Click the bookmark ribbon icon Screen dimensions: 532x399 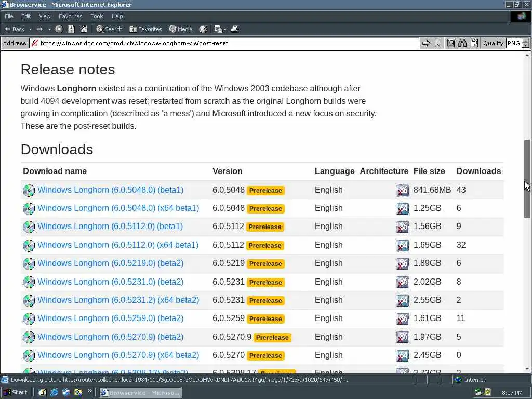tap(437, 43)
